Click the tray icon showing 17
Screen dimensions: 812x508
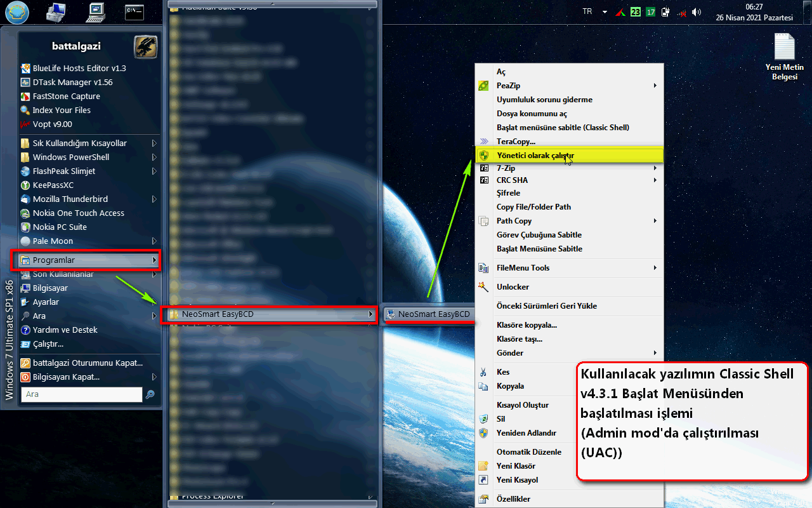tap(651, 12)
